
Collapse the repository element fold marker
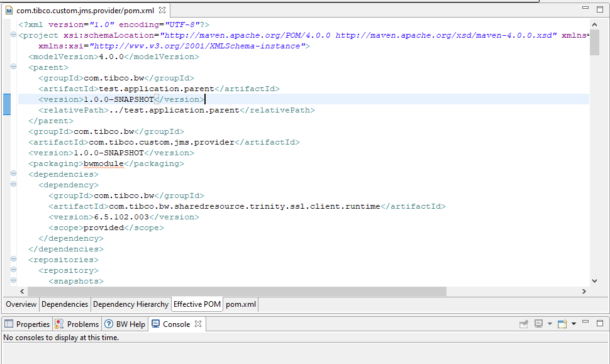[13, 270]
